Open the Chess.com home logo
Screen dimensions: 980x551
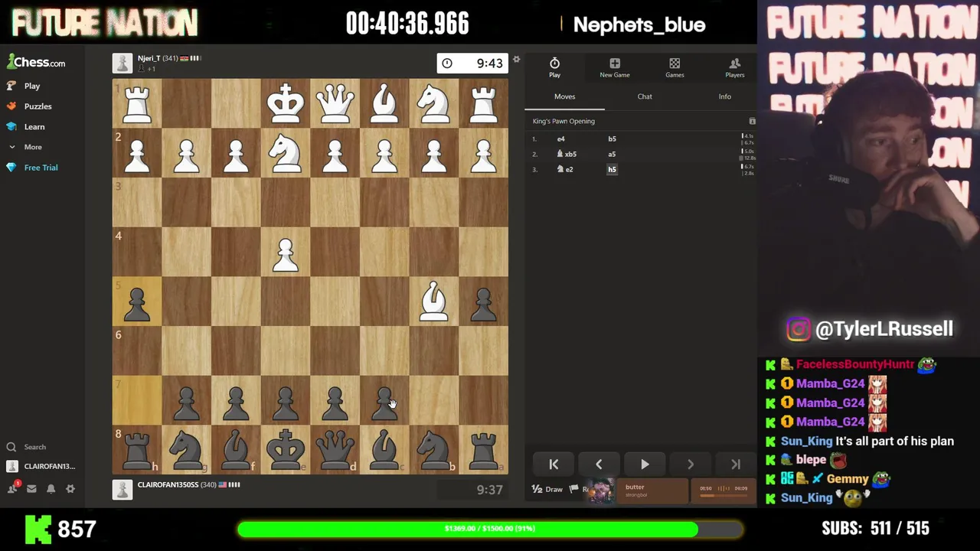[36, 63]
